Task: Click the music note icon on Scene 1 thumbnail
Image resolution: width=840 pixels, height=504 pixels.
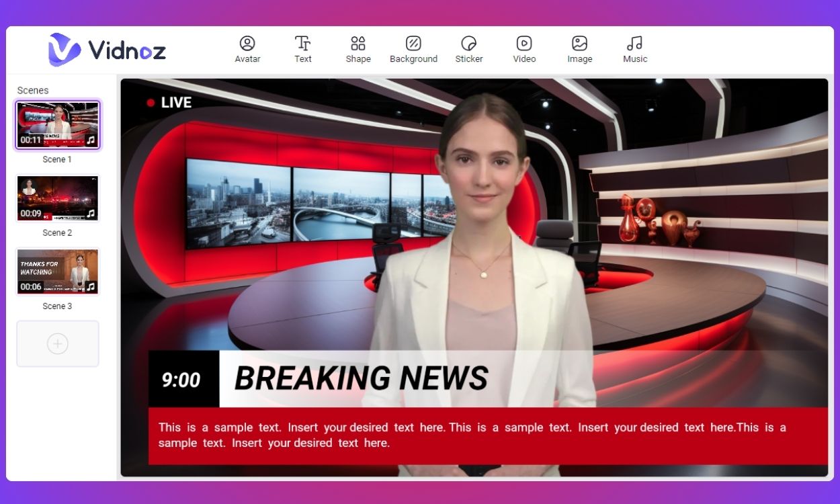Action: click(x=92, y=140)
